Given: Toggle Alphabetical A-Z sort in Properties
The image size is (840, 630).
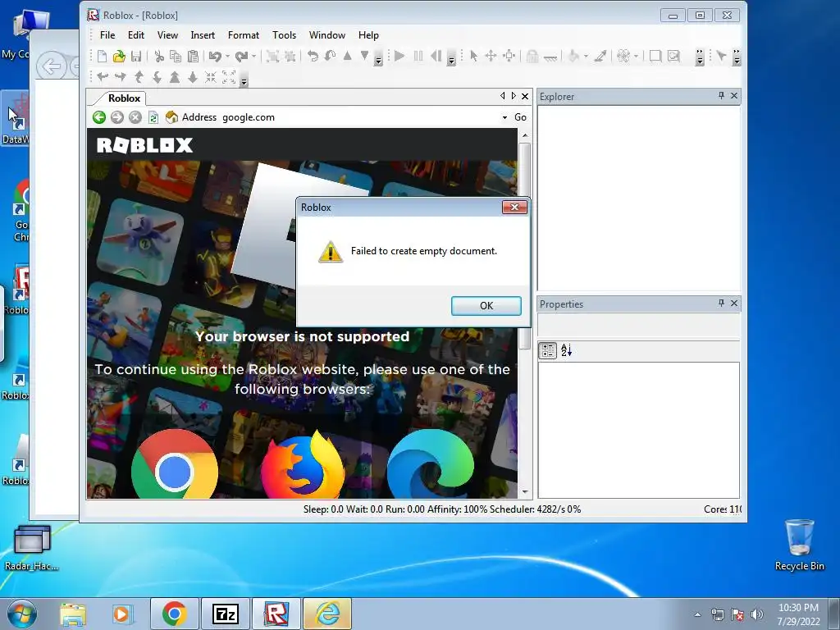Looking at the screenshot, I should click(566, 350).
